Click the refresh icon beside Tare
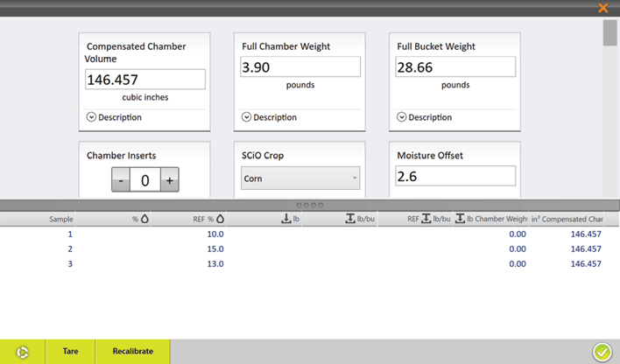Screen dimensions: 620x364 click(x=23, y=352)
